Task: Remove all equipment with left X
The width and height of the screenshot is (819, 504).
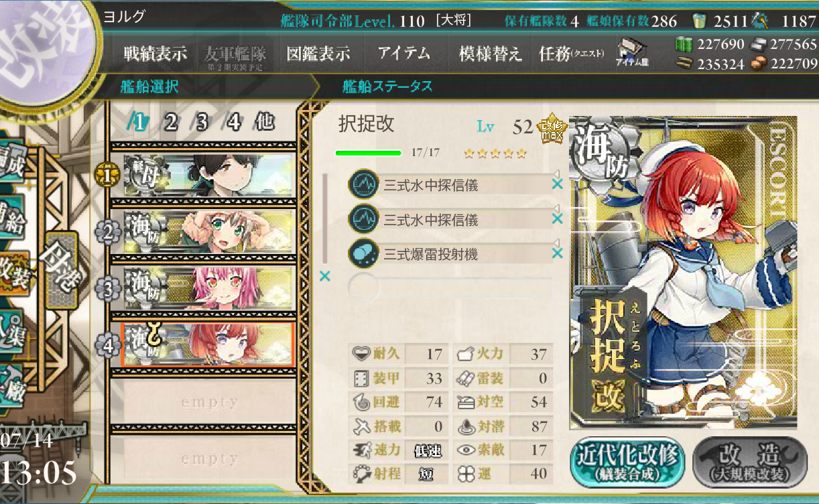Action: point(325,275)
